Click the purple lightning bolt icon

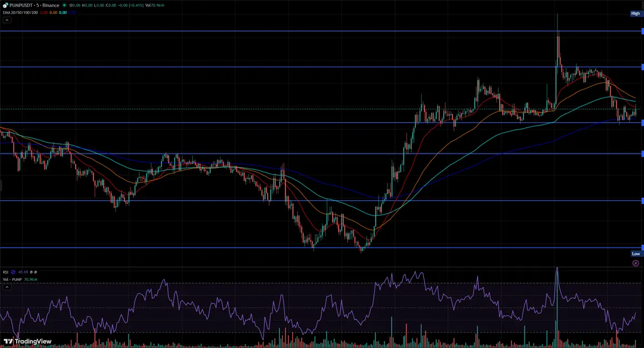[x=636, y=263]
